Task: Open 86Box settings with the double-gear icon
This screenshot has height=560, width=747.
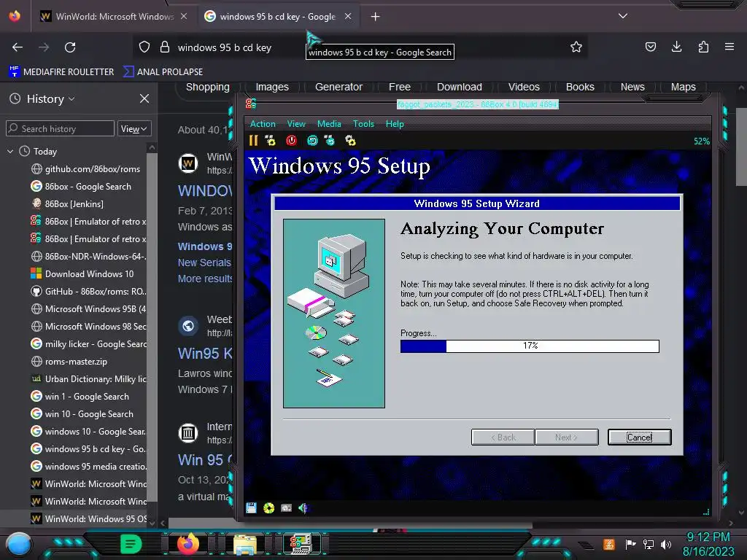Action: [350, 141]
